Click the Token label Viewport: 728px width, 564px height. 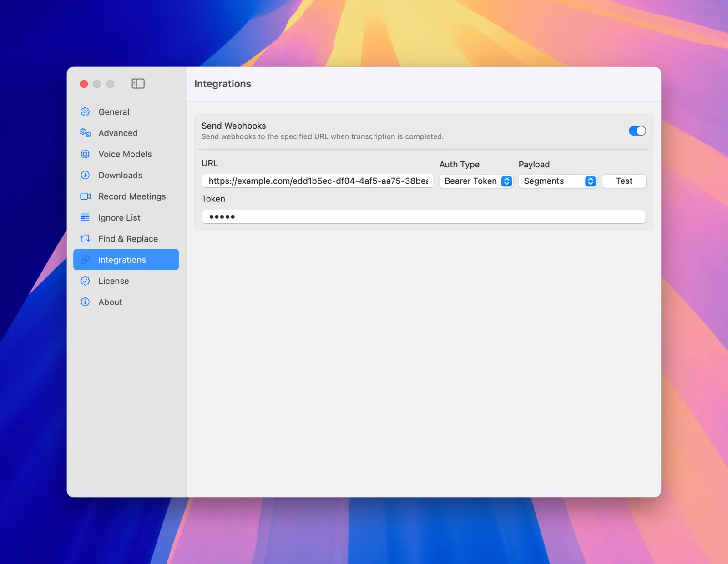[x=213, y=199]
